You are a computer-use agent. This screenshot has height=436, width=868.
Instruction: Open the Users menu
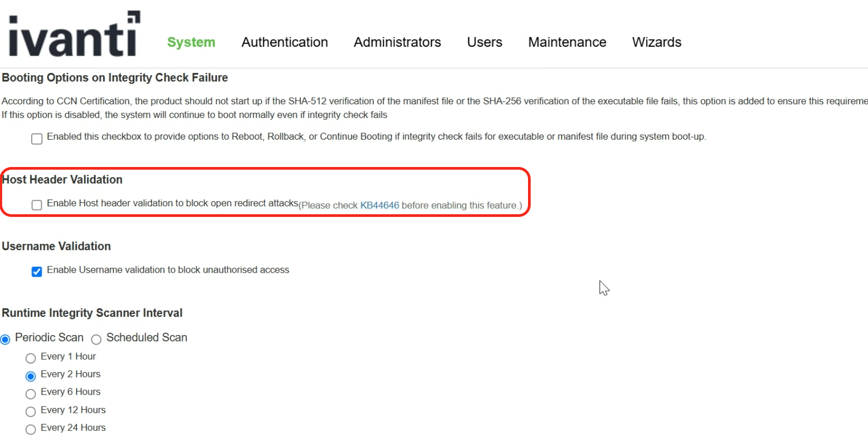[484, 42]
